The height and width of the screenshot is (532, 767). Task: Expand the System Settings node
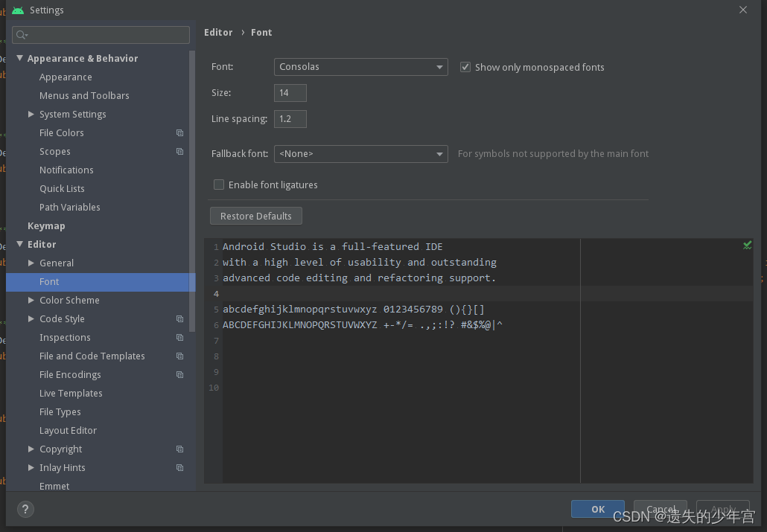point(31,114)
